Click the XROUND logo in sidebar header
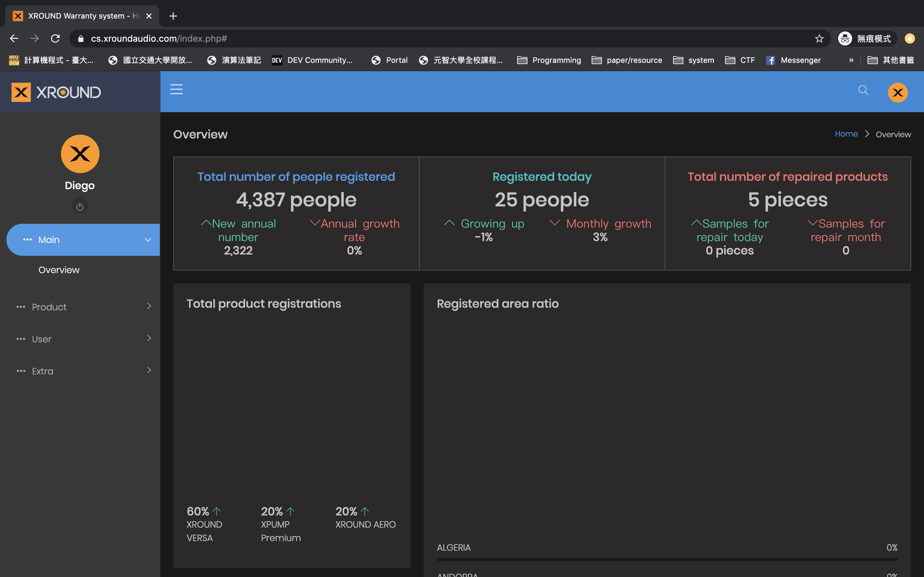Screen dimensions: 924x577 pos(56,92)
